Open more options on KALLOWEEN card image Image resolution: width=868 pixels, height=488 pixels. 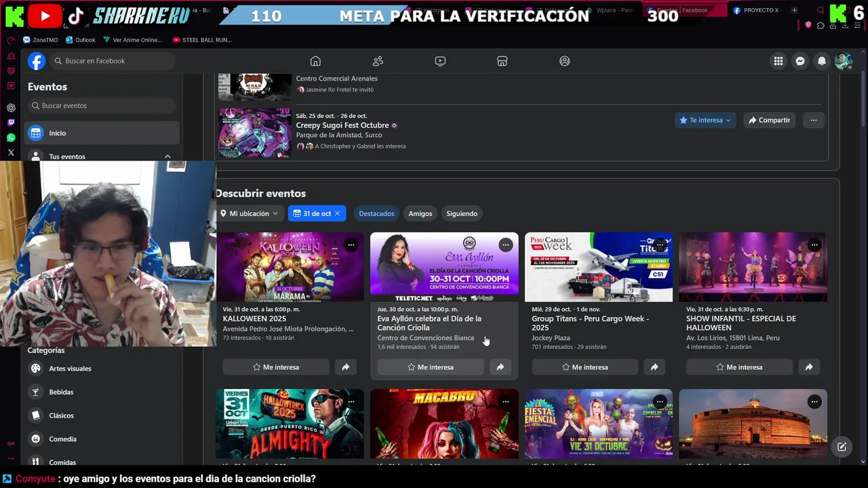tap(351, 245)
